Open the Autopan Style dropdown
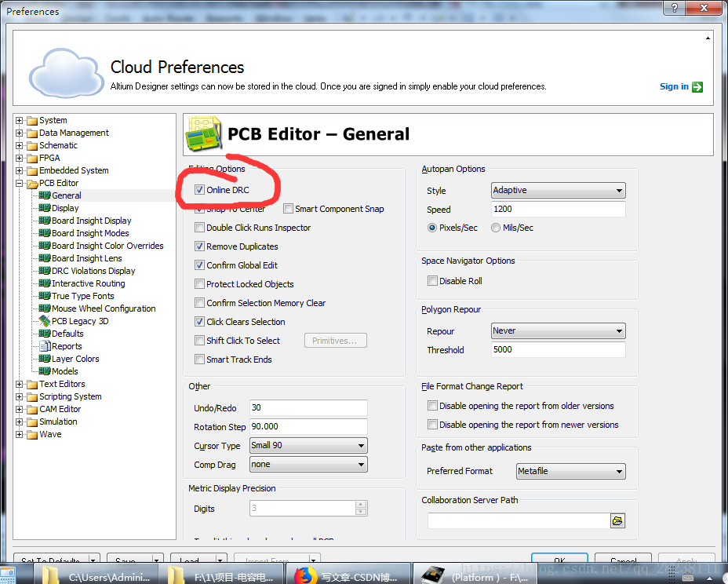Image resolution: width=728 pixels, height=584 pixels. (x=558, y=190)
